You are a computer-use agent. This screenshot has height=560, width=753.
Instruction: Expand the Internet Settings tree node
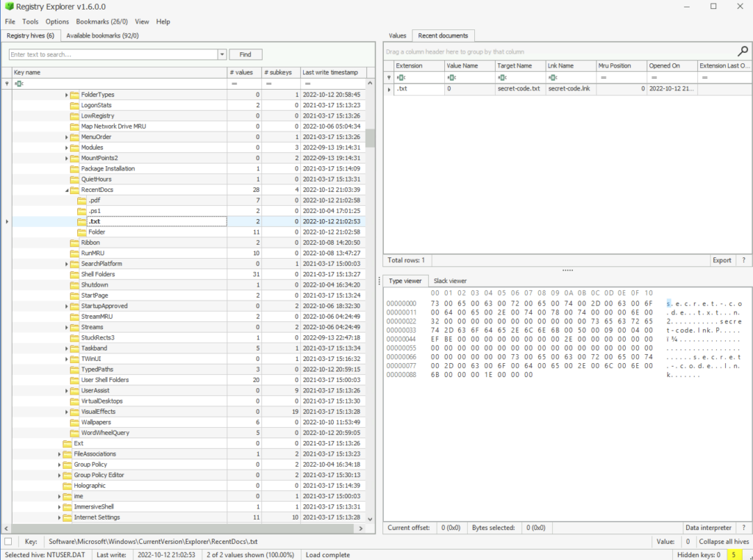60,517
